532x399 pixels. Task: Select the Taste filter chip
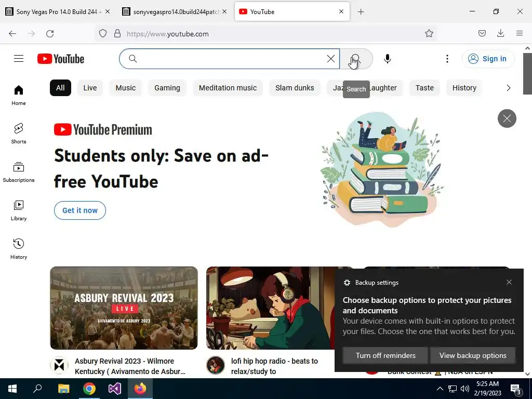click(x=424, y=88)
